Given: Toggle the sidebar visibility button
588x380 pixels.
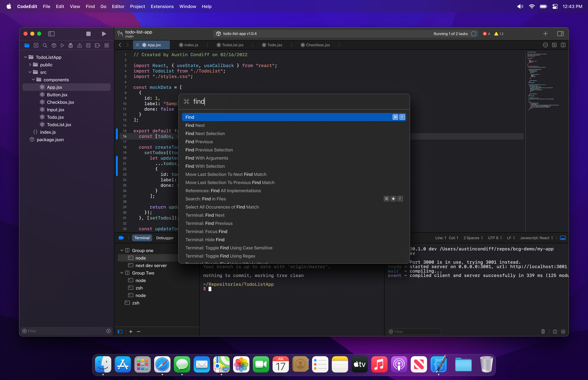Looking at the screenshot, I should pos(52,34).
